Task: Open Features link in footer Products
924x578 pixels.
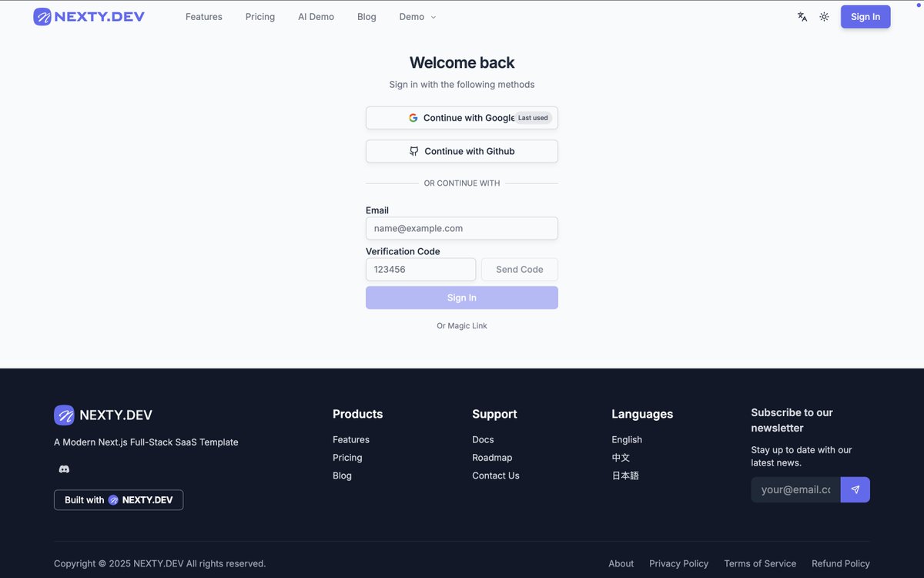Action: click(351, 439)
